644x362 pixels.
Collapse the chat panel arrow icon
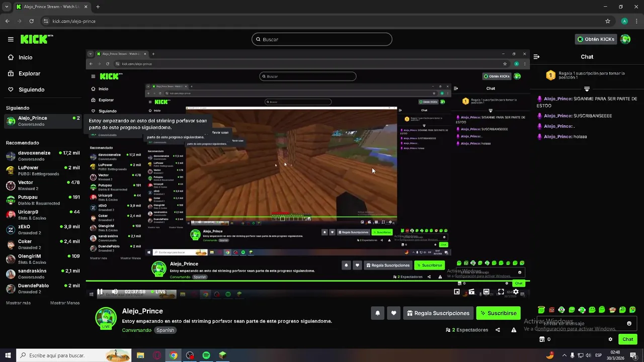[536, 57]
